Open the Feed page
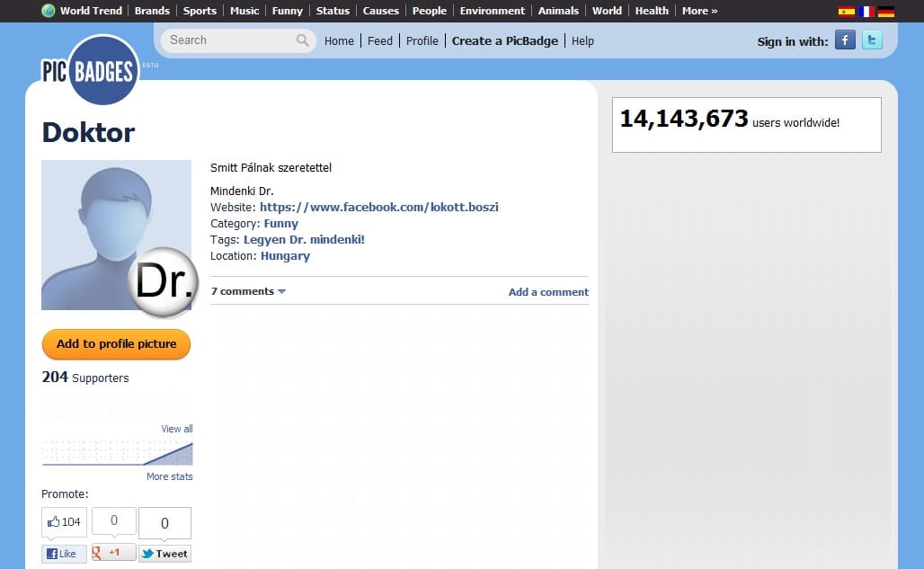The image size is (924, 569). pos(380,40)
